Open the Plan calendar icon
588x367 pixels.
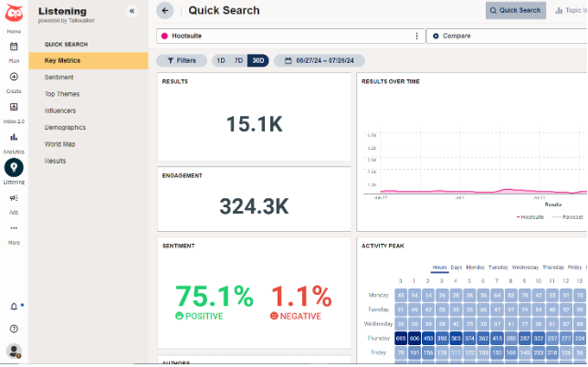(14, 47)
